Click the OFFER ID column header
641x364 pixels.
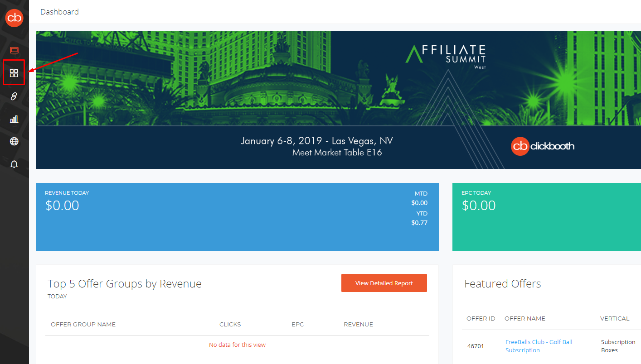point(481,318)
